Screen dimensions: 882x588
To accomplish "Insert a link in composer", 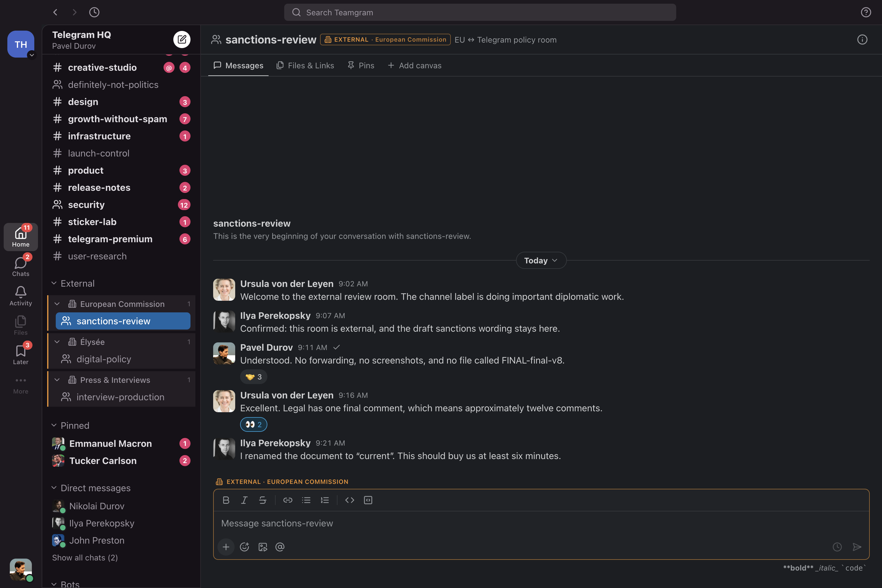I will click(x=288, y=500).
